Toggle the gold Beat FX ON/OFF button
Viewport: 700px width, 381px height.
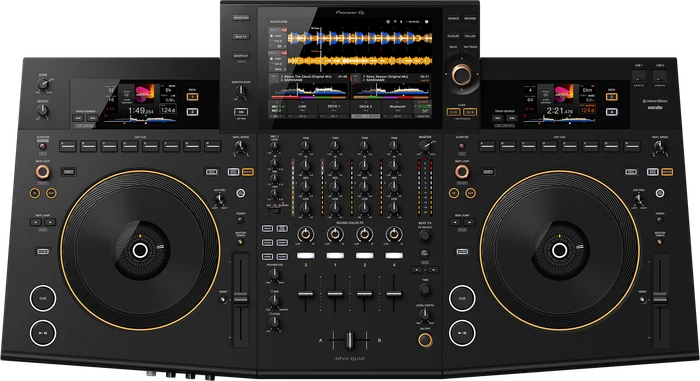[425, 340]
